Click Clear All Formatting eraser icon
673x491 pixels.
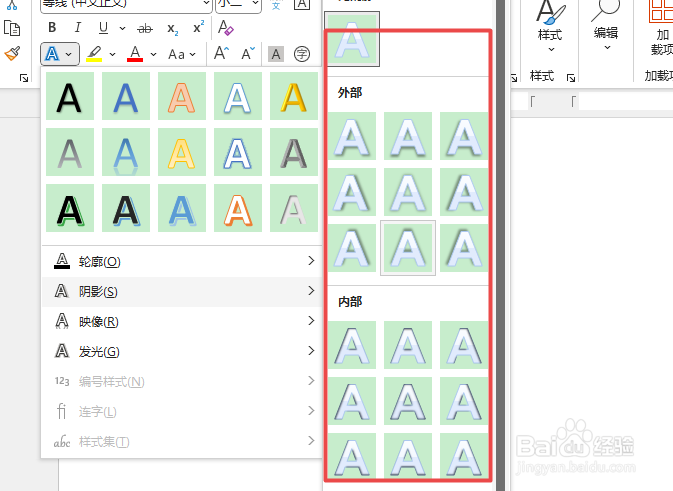coord(225,28)
